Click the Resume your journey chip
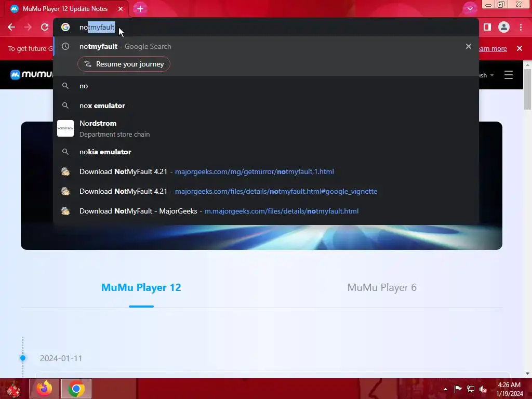 click(124, 64)
